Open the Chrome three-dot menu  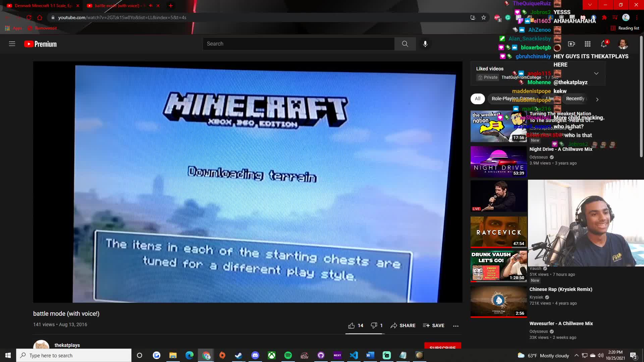coord(637,17)
